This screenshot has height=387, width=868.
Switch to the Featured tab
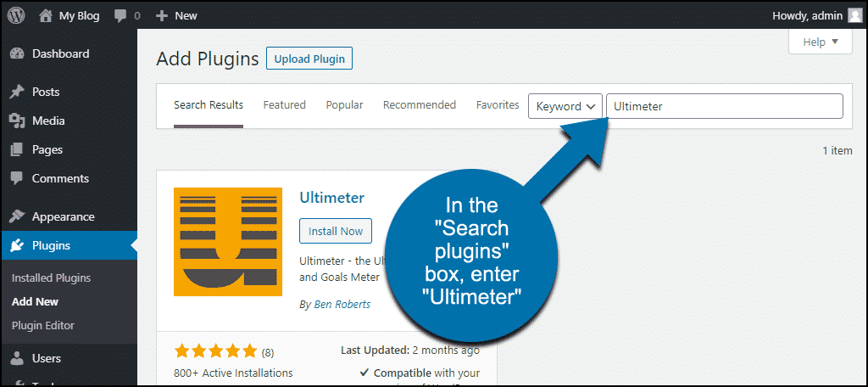(284, 105)
